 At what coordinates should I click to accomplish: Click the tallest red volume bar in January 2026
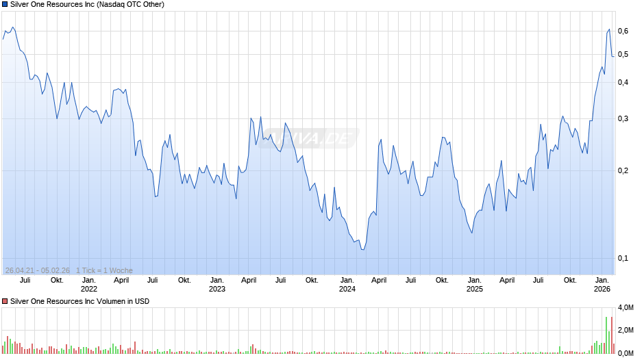pyautogui.click(x=612, y=335)
